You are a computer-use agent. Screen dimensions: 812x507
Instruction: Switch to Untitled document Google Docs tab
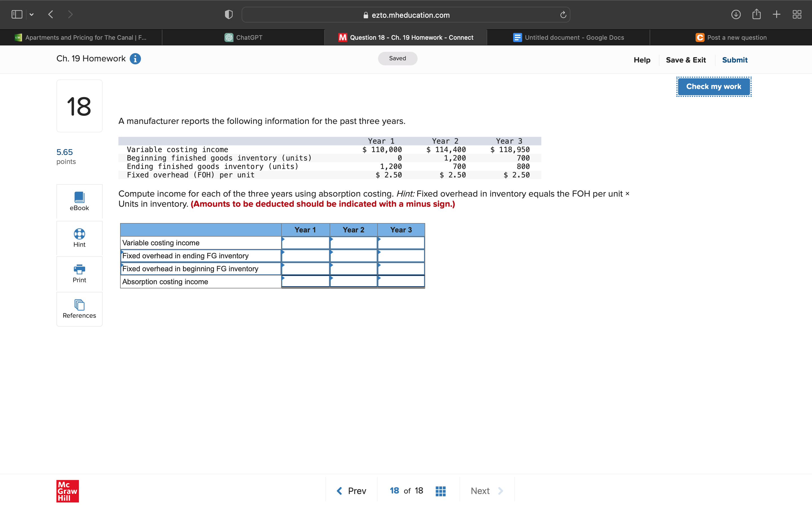pyautogui.click(x=568, y=37)
